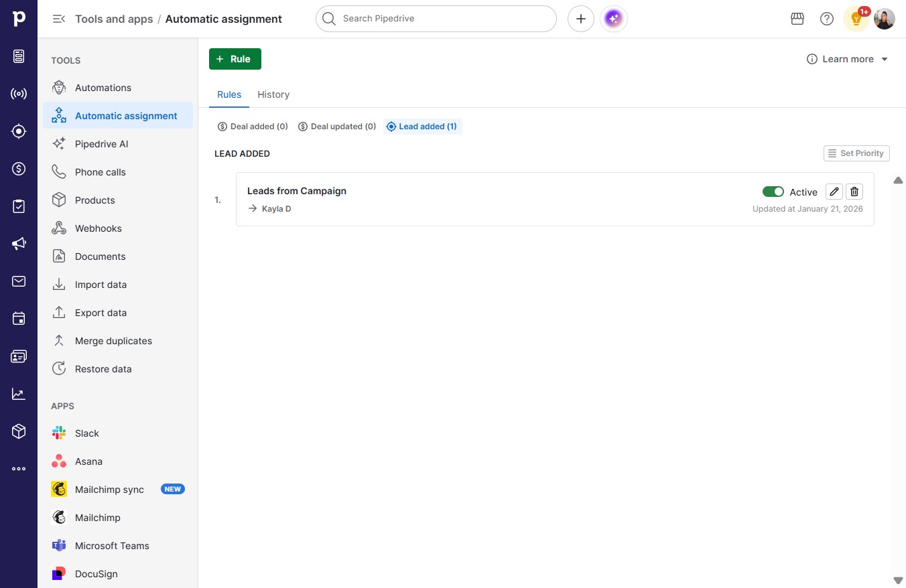Open the Slack app
906x588 pixels.
click(118, 433)
